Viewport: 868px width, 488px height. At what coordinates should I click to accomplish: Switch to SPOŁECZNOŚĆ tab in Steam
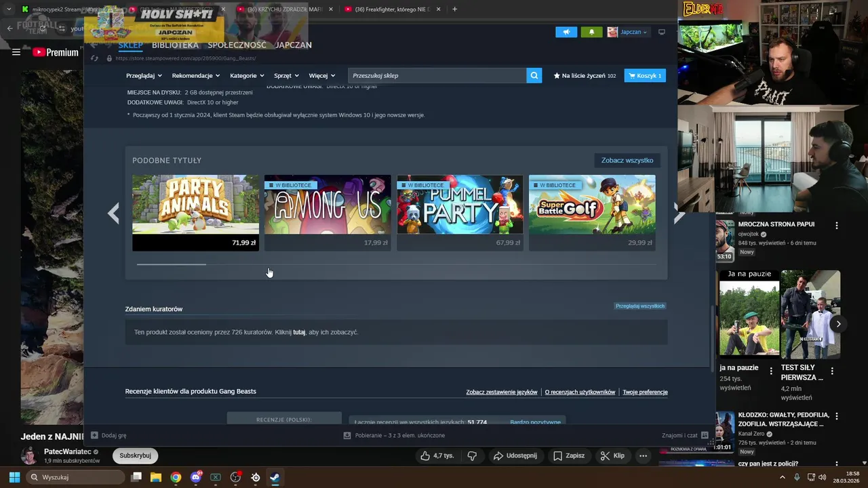click(237, 45)
